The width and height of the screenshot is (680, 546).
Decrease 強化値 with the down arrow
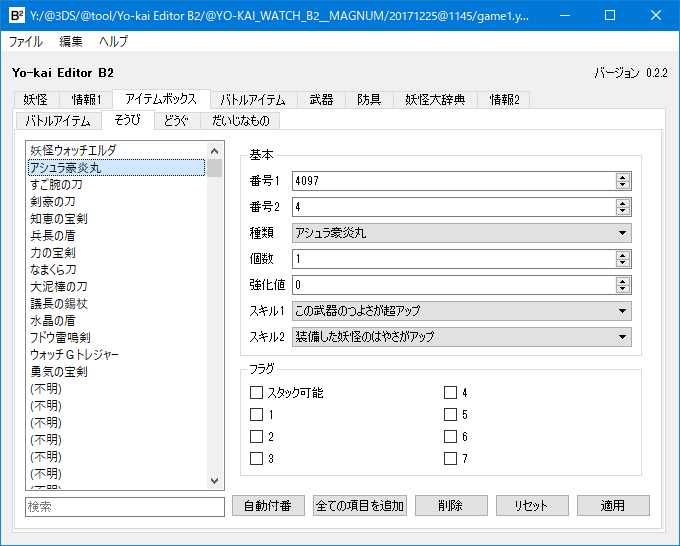click(x=623, y=289)
